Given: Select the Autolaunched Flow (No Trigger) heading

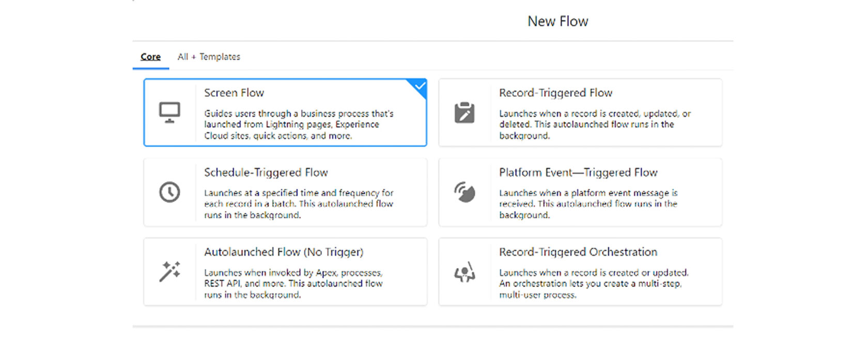Looking at the screenshot, I should click(284, 252).
